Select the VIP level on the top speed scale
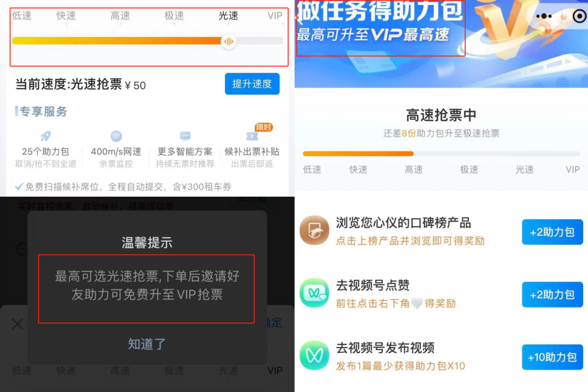This screenshot has height=392, width=588. (275, 16)
